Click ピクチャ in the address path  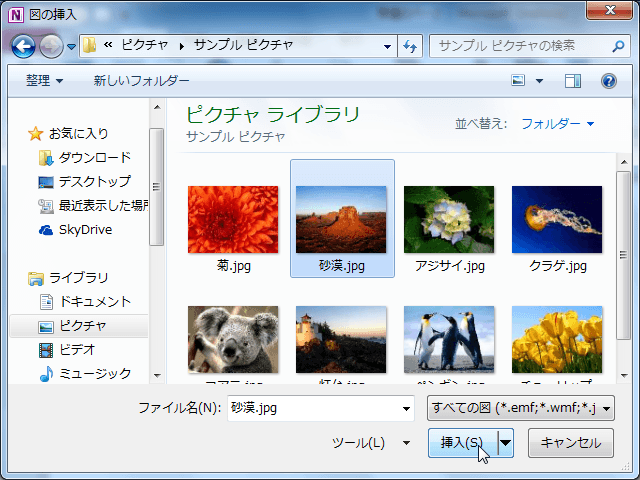[x=144, y=45]
